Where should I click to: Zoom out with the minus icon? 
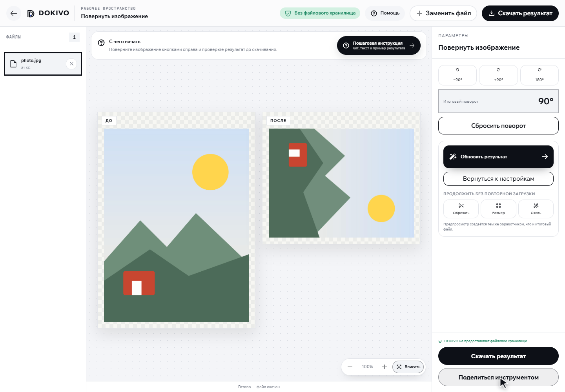point(350,367)
